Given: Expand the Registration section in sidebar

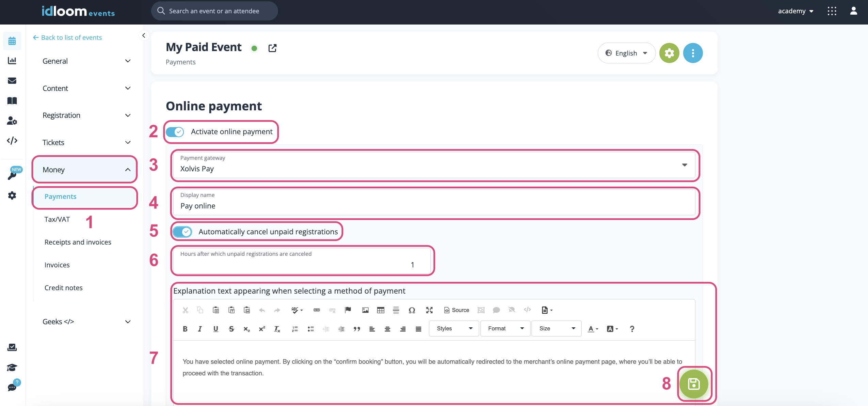Looking at the screenshot, I should click(85, 115).
